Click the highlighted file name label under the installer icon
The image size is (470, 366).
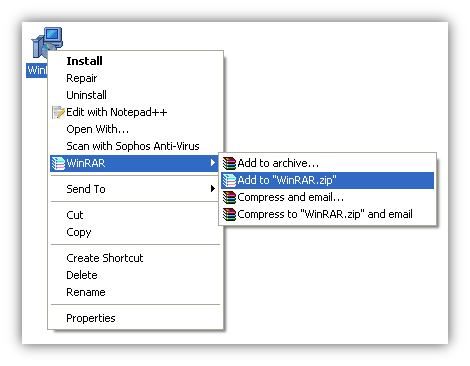click(x=37, y=70)
